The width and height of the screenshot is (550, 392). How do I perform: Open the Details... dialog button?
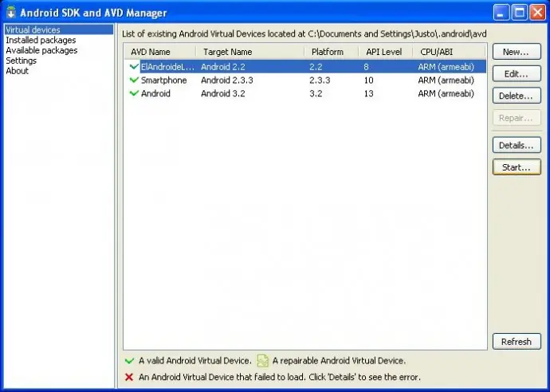click(x=517, y=145)
